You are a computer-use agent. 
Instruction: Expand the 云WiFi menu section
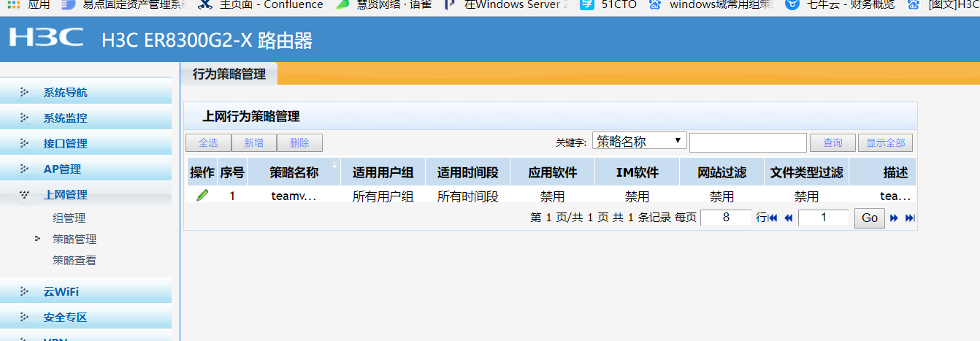pyautogui.click(x=85, y=291)
